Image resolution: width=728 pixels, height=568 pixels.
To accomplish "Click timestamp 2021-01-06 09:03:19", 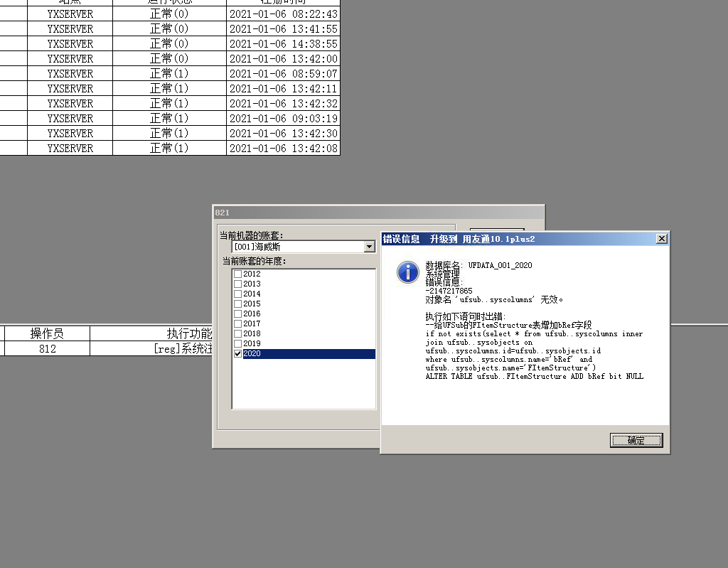I will [283, 118].
